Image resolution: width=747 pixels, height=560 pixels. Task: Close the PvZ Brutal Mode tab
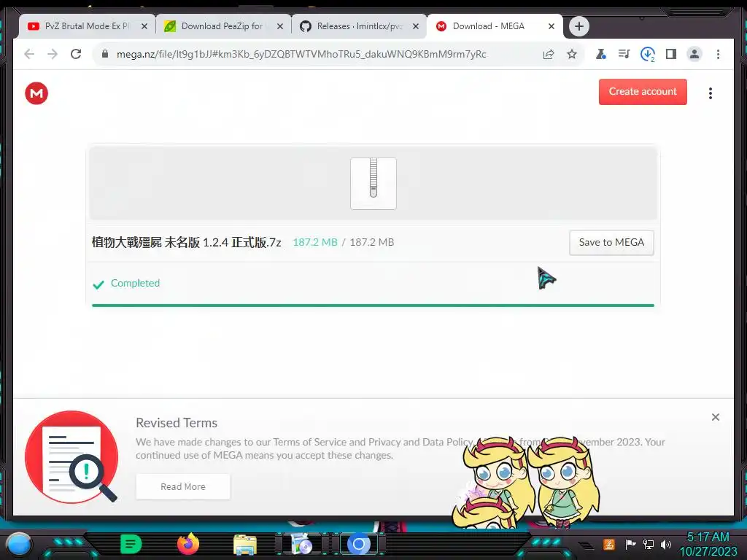click(144, 27)
